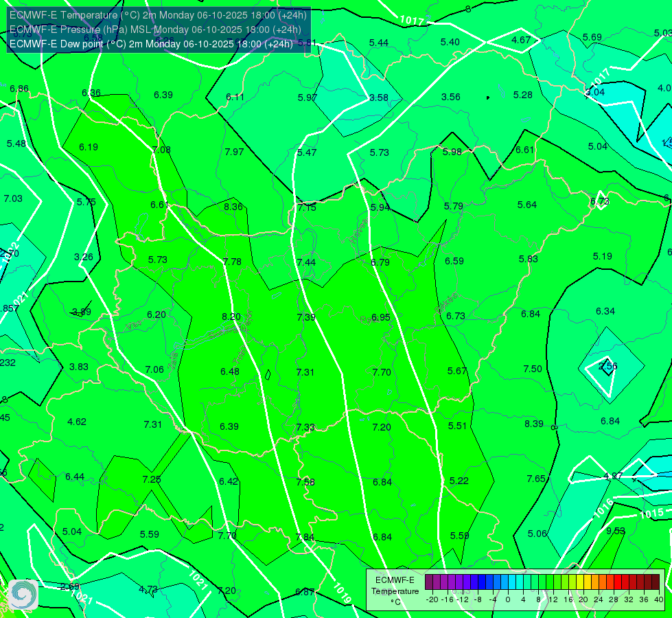Click the 5.83 dew point value
The width and height of the screenshot is (672, 618).
(528, 259)
